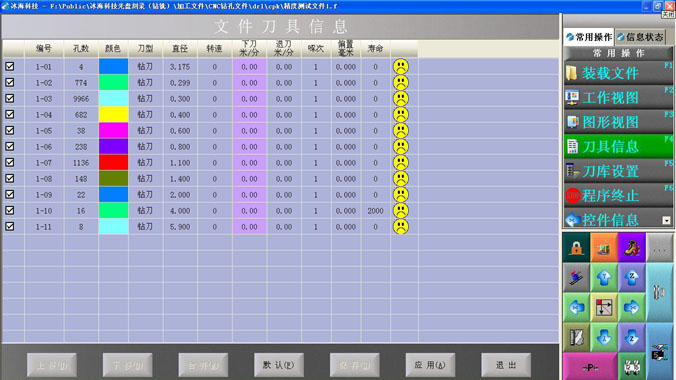Image resolution: width=676 pixels, height=380 pixels.
Task: Open 刀库设置 tool magazine settings
Action: click(x=618, y=171)
